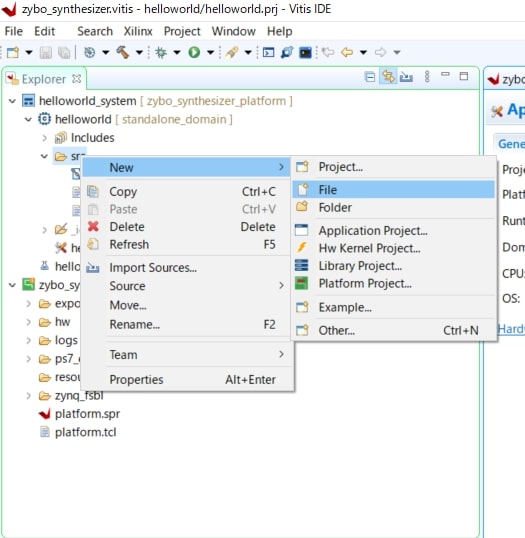Click the Vitis perspective toolbar icon
The height and width of the screenshot is (538, 525).
pos(287,52)
